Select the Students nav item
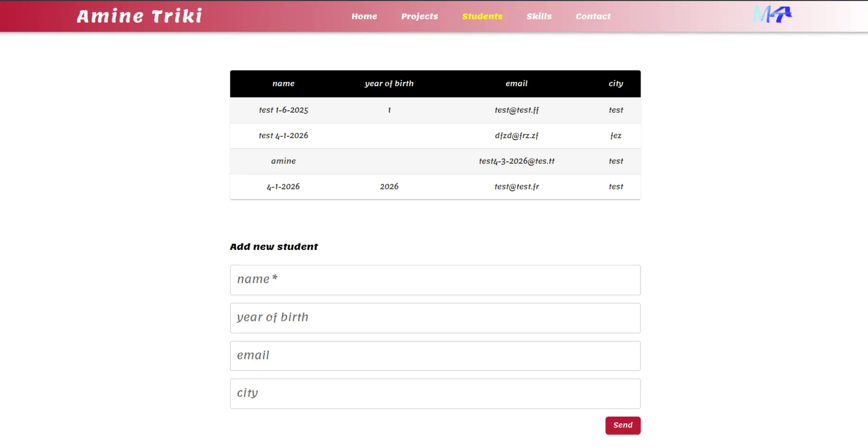Screen dimensions: 868x447 click(482, 16)
